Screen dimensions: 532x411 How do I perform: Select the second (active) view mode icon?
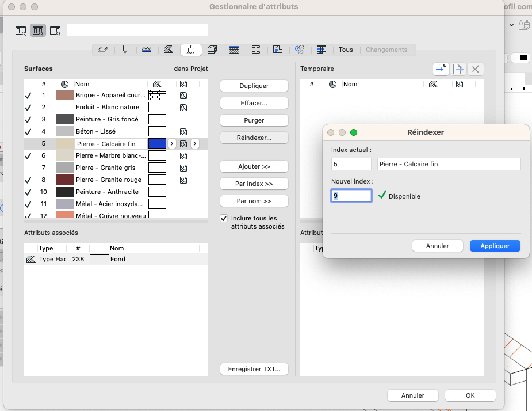tap(37, 31)
